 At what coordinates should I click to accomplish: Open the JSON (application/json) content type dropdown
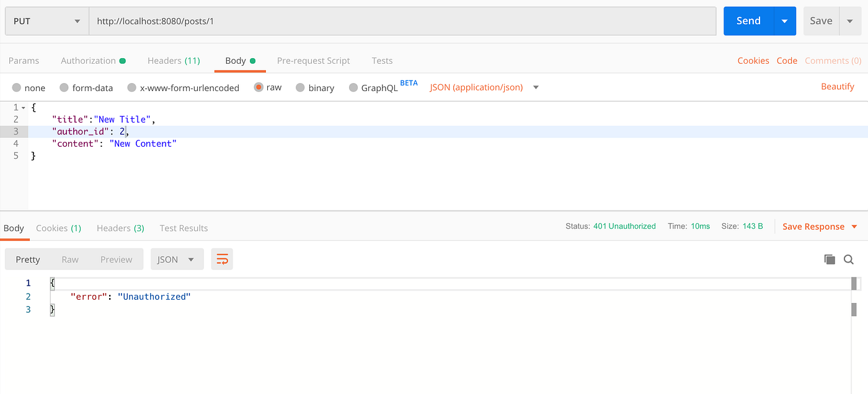coord(484,87)
